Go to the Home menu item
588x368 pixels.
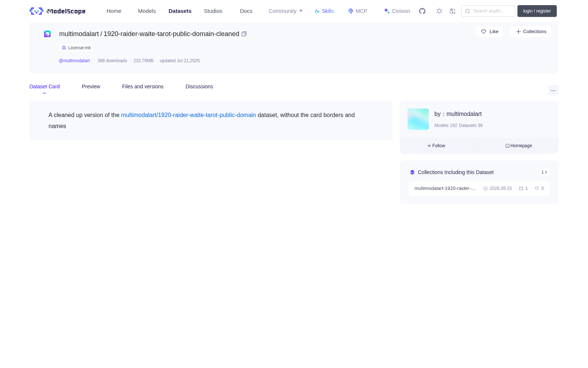coord(114,11)
